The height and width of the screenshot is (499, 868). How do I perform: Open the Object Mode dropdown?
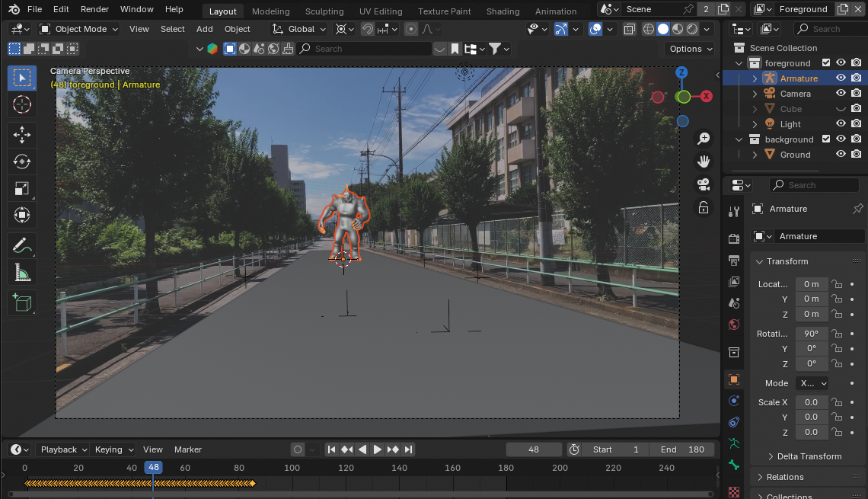[79, 29]
